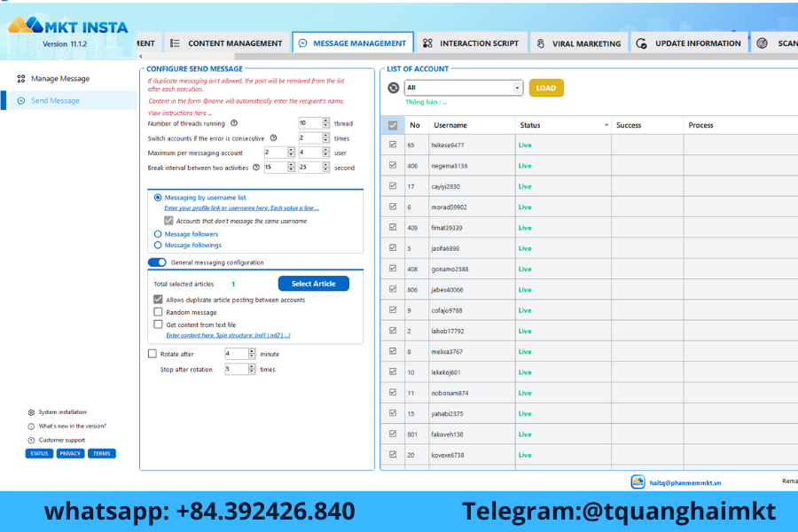This screenshot has height=532, width=798.
Task: Click the haitq@phanmemmkt.vn email link
Action: pyautogui.click(x=685, y=482)
